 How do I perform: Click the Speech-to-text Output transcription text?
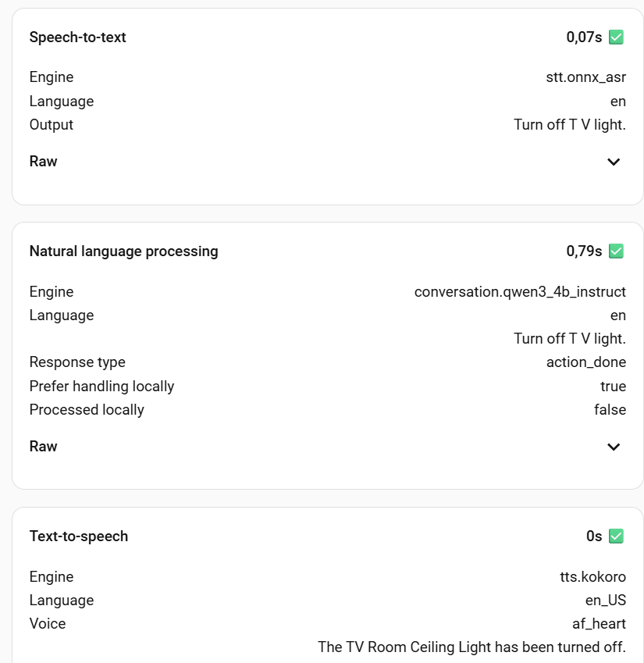(569, 125)
